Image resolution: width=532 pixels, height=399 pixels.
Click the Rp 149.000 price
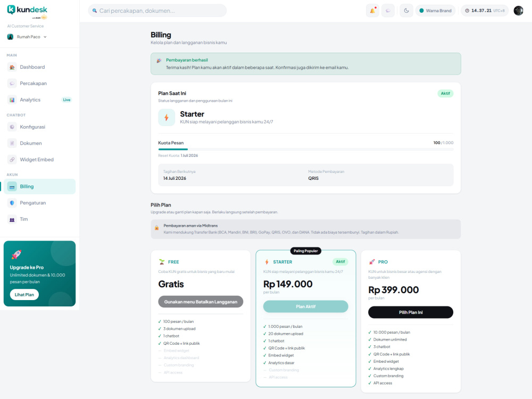pos(288,284)
